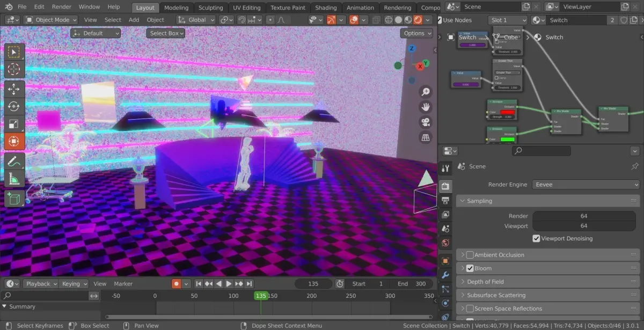The image size is (644, 330).
Task: Switch orthographic/perspective grid icon
Action: 426,137
